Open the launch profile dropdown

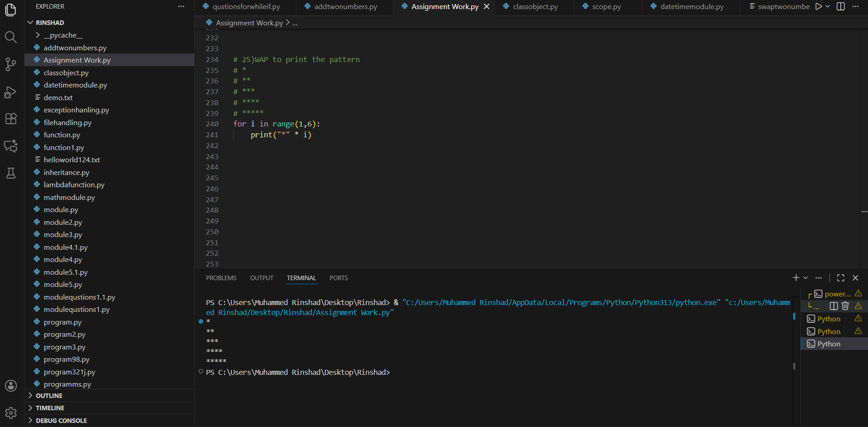827,6
